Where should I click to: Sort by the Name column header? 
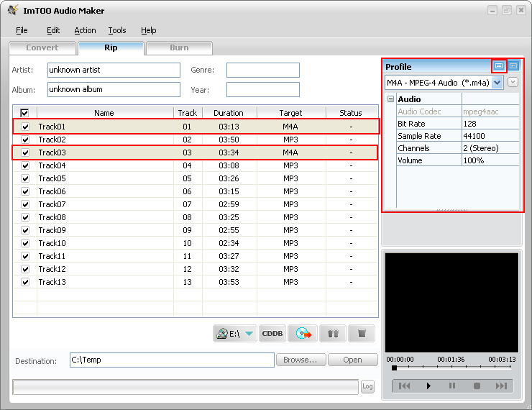(105, 113)
